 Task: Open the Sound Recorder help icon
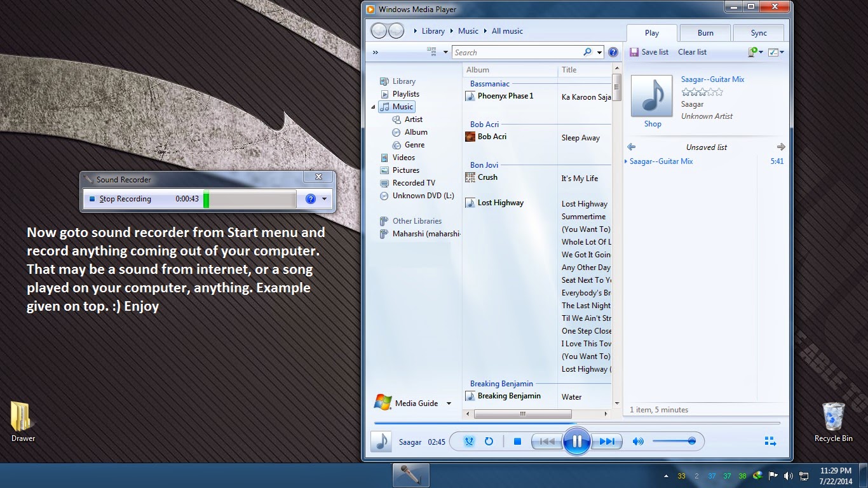(310, 199)
